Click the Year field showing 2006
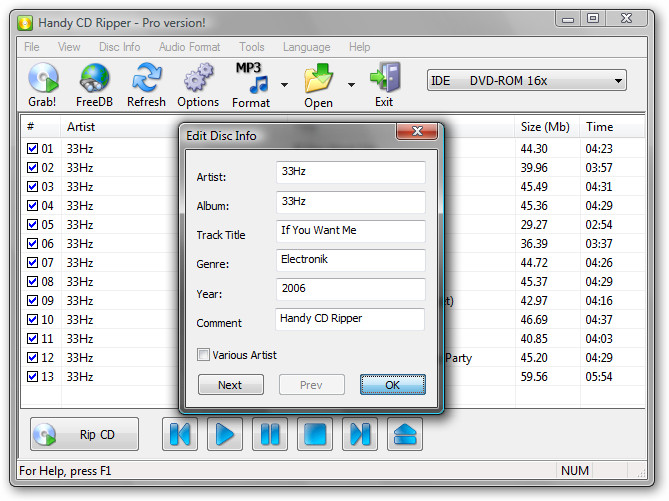The width and height of the screenshot is (669, 501). tap(351, 289)
